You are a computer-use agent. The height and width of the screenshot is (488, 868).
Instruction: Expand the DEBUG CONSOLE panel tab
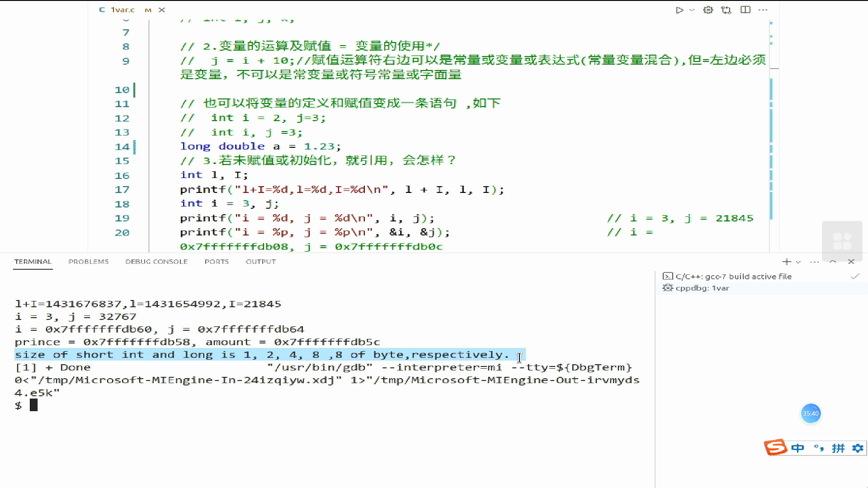coord(156,262)
